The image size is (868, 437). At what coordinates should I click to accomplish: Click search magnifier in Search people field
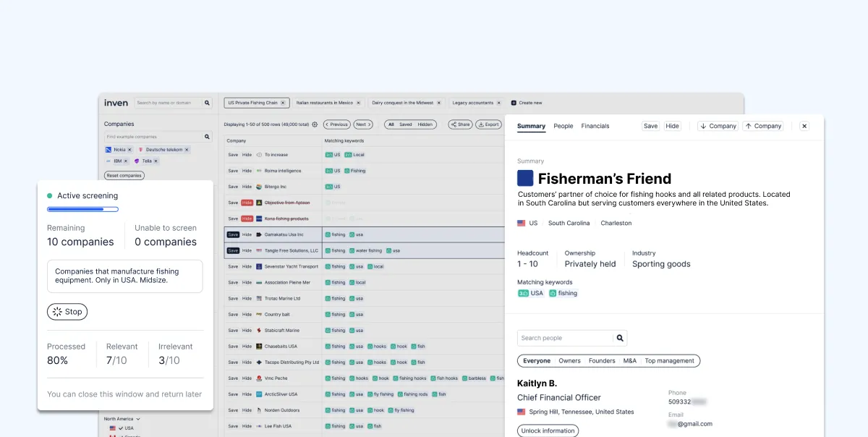click(619, 338)
